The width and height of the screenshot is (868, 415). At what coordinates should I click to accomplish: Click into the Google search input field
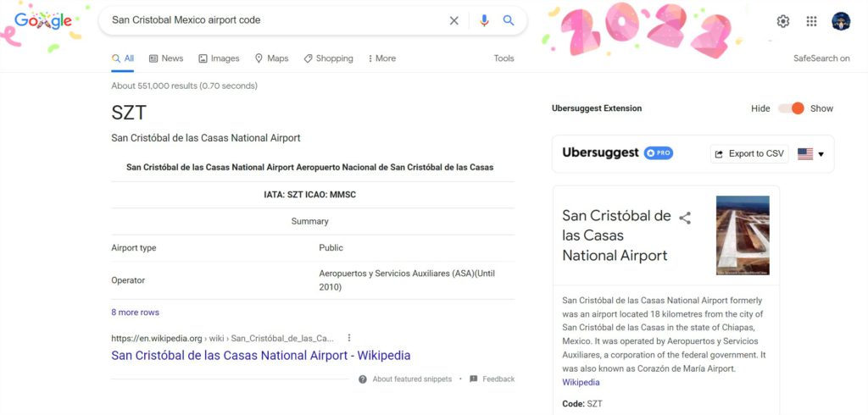pyautogui.click(x=277, y=20)
